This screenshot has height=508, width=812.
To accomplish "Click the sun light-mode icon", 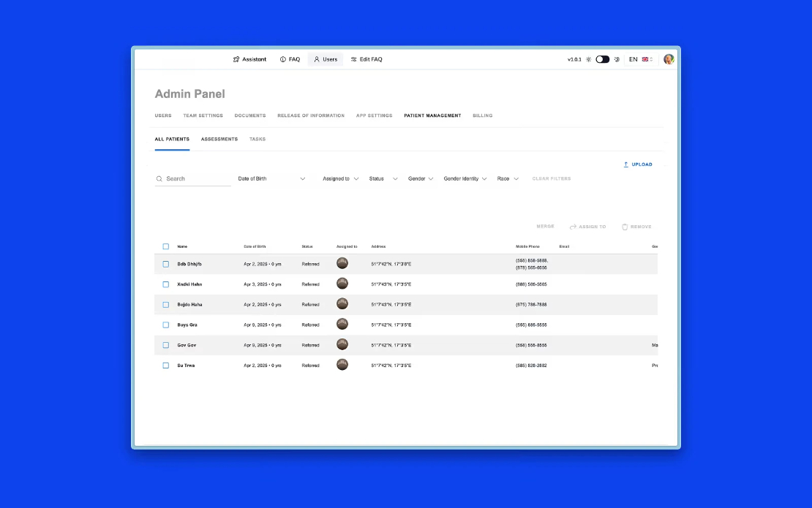I will [588, 59].
